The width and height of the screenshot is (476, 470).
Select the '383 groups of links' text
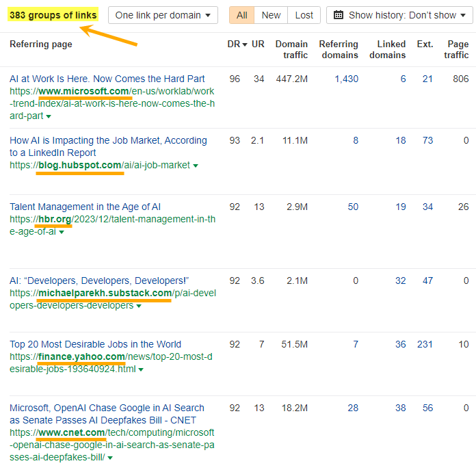pyautogui.click(x=53, y=15)
